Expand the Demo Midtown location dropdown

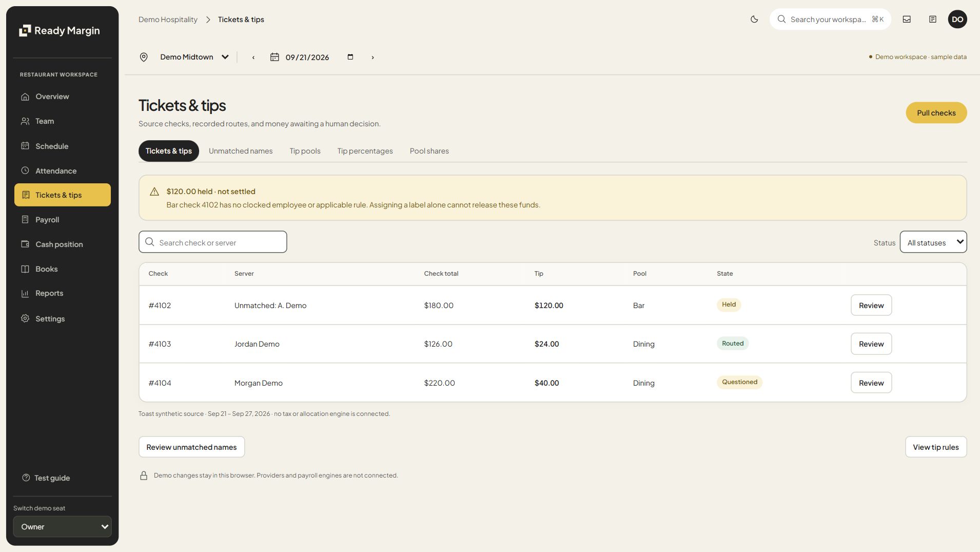(x=194, y=57)
